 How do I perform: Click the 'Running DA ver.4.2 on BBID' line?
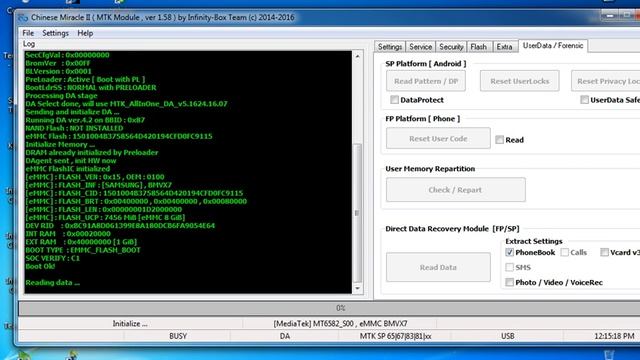(85, 120)
